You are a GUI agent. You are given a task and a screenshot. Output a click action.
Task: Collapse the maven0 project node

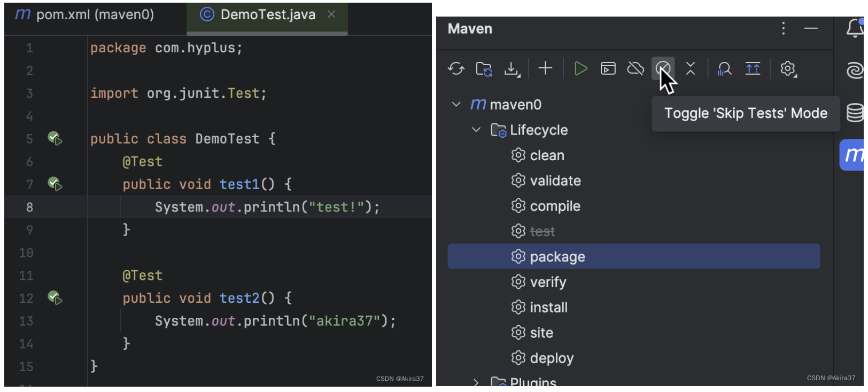pos(456,104)
